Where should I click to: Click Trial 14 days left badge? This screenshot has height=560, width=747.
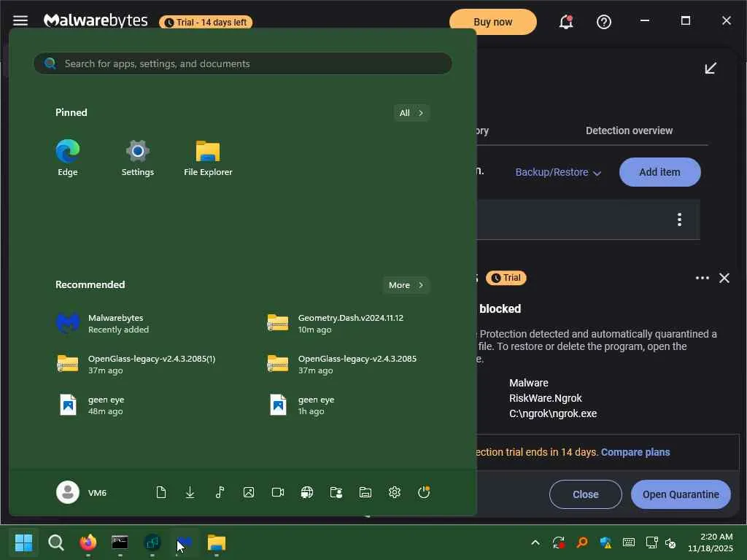(x=206, y=23)
